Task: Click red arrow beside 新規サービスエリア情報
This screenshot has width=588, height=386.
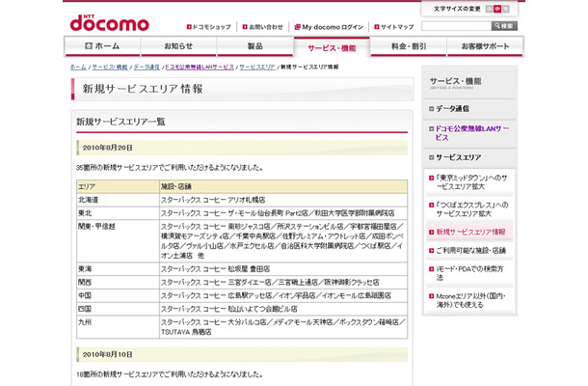Action: [431, 232]
